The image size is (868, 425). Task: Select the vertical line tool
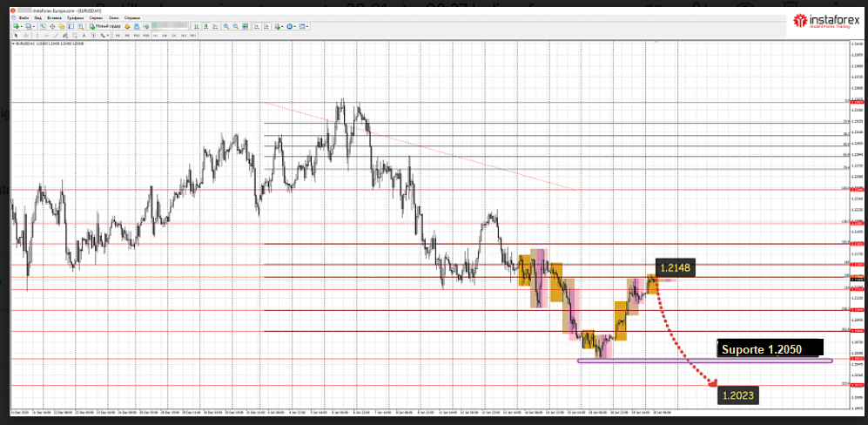point(37,36)
